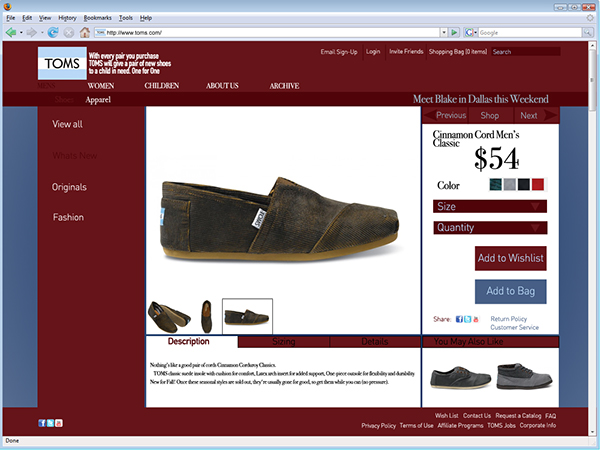Switch to the Details tab
Viewport: 600px width, 450px height.
pos(375,341)
